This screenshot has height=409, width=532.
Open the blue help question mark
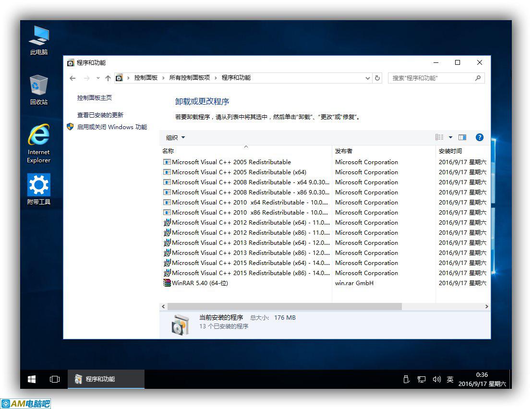click(x=479, y=137)
